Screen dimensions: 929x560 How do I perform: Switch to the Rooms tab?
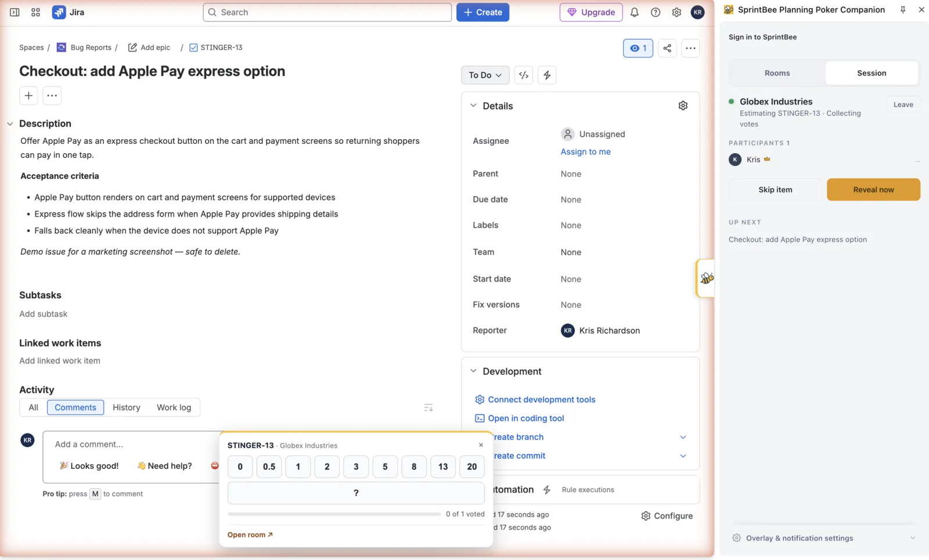pyautogui.click(x=777, y=73)
